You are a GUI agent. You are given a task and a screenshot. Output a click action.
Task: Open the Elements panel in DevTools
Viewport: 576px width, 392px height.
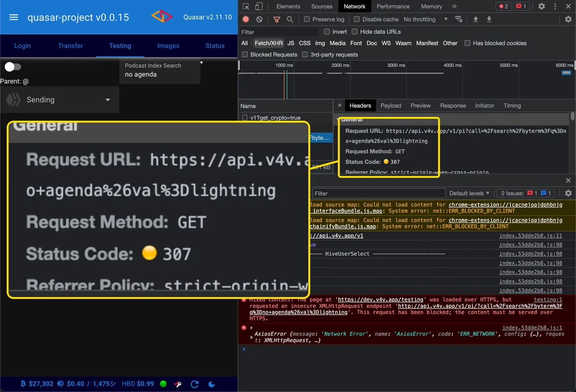tap(288, 6)
